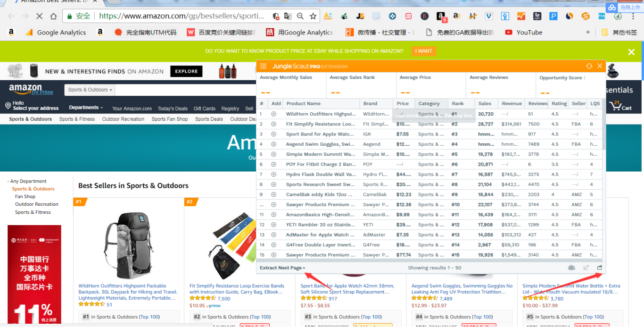This screenshot has width=644, height=327.
Task: Sort table by Revenue column header
Action: pos(512,103)
